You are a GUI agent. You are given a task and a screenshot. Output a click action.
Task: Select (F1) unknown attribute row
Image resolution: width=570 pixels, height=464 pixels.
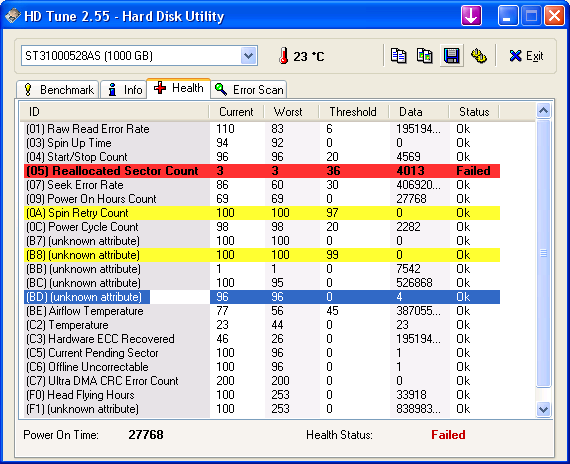[x=262, y=409]
